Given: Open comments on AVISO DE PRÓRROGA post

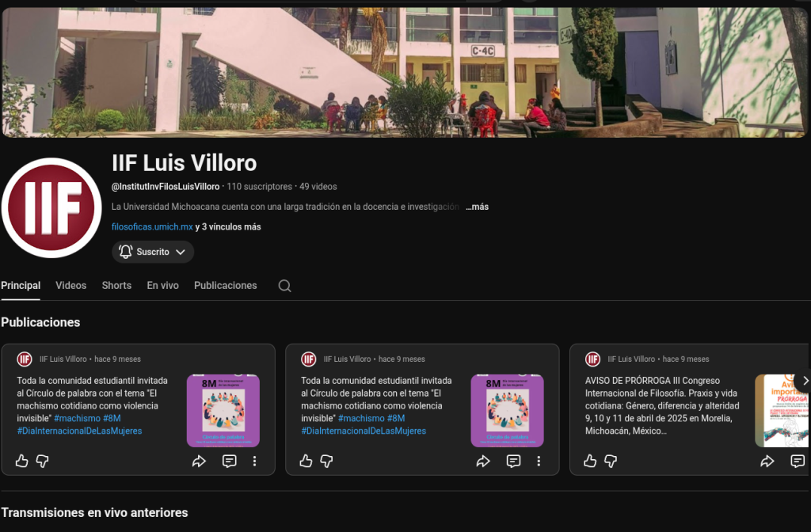Looking at the screenshot, I should (x=797, y=461).
